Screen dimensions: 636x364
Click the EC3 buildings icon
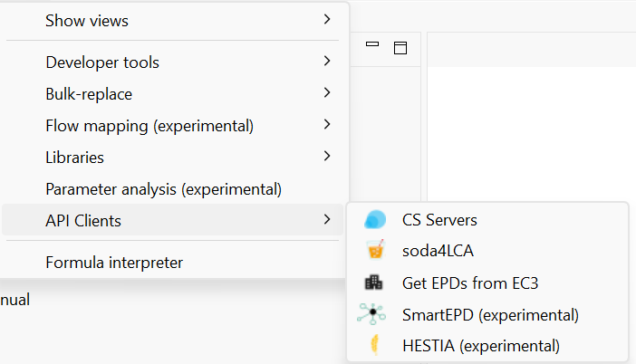[x=373, y=283]
